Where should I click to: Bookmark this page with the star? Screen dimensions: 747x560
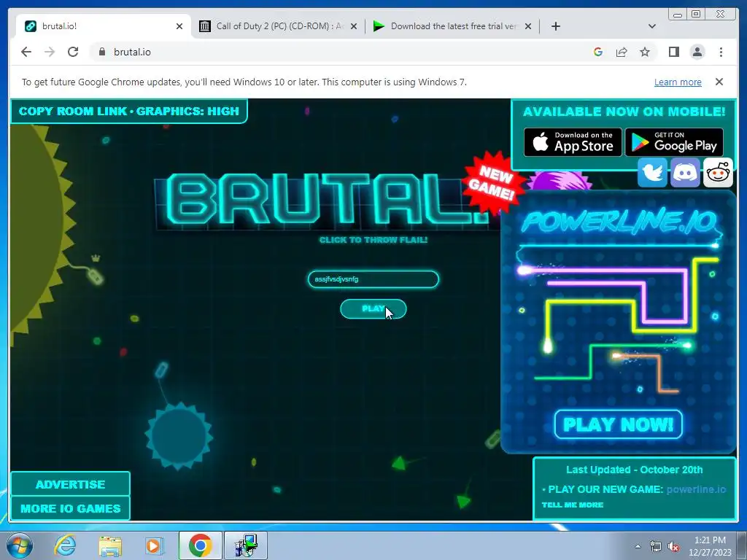click(645, 52)
